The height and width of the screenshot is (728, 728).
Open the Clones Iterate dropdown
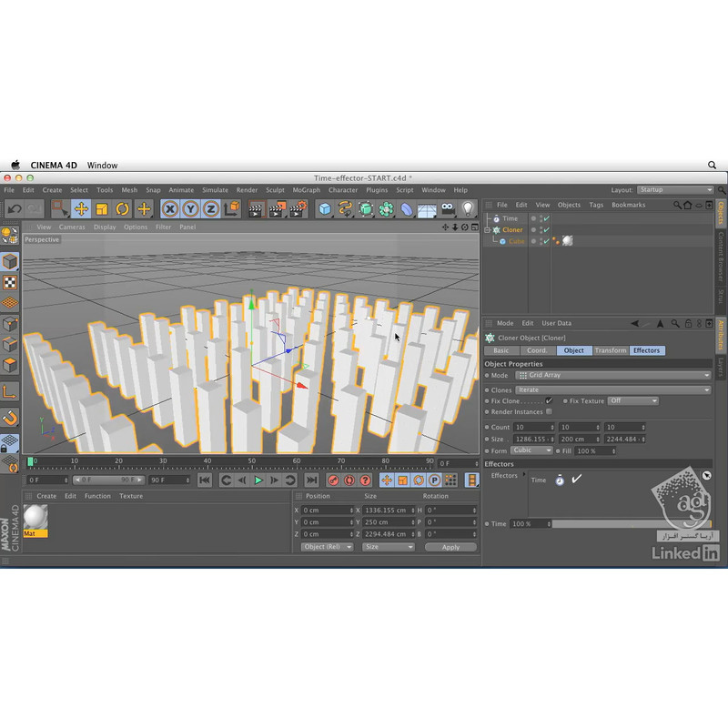click(613, 390)
